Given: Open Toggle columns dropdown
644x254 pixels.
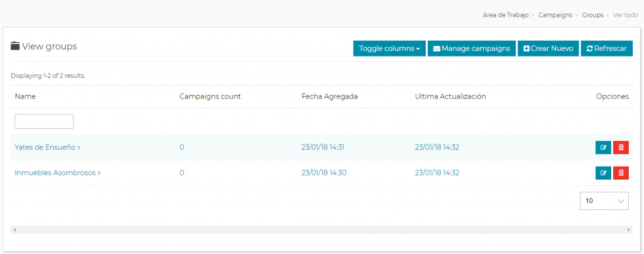Looking at the screenshot, I should point(389,48).
